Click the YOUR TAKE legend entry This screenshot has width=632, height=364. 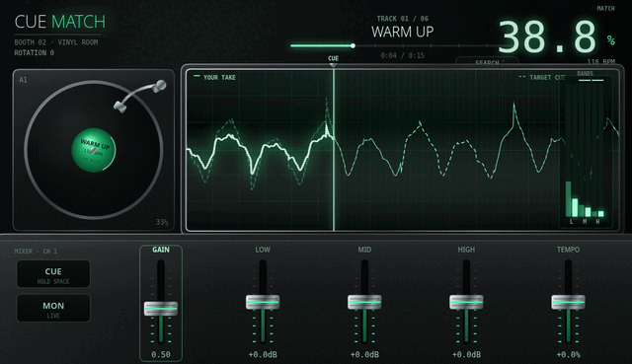[x=215, y=77]
